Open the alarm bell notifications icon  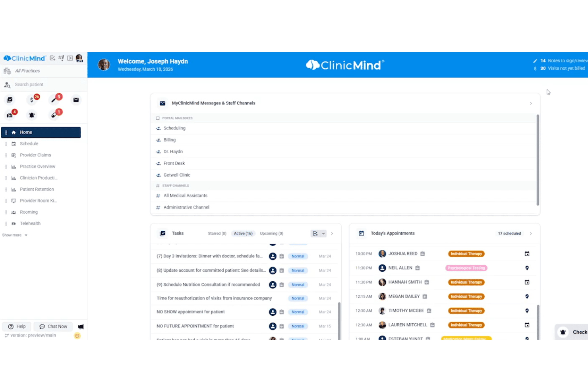click(32, 115)
